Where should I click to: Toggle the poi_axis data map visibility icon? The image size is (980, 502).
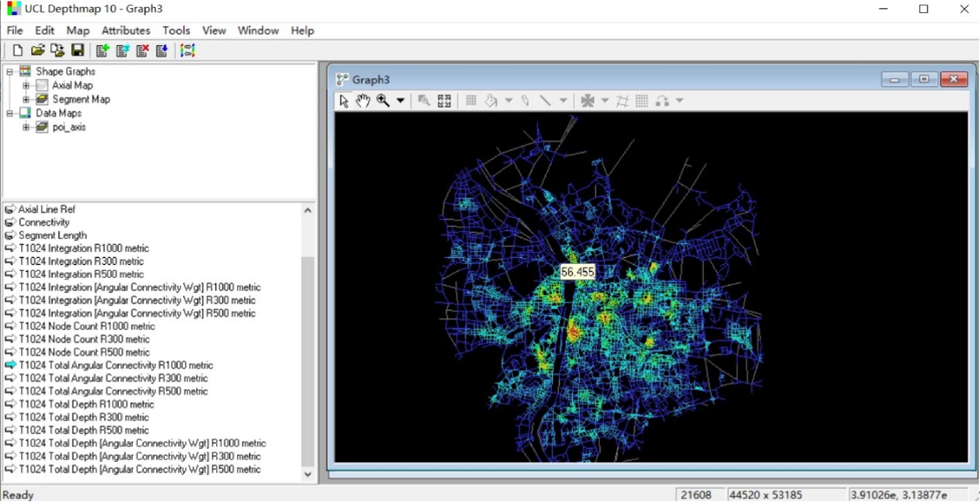42,127
